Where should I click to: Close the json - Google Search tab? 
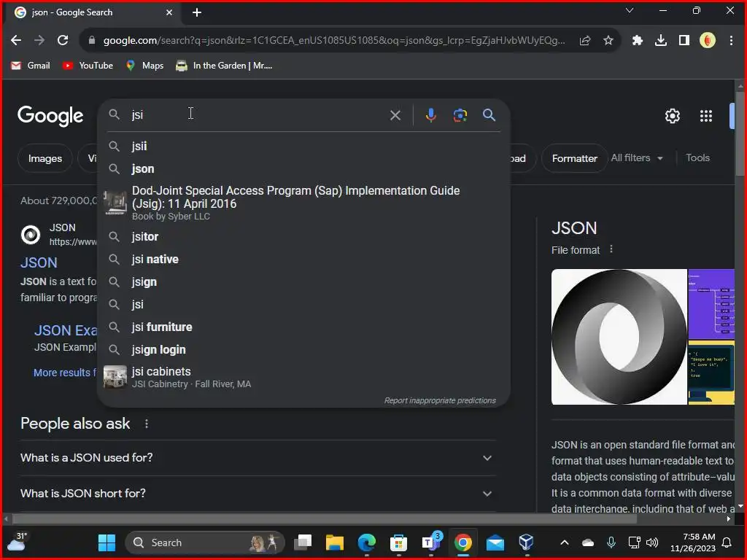click(x=169, y=12)
